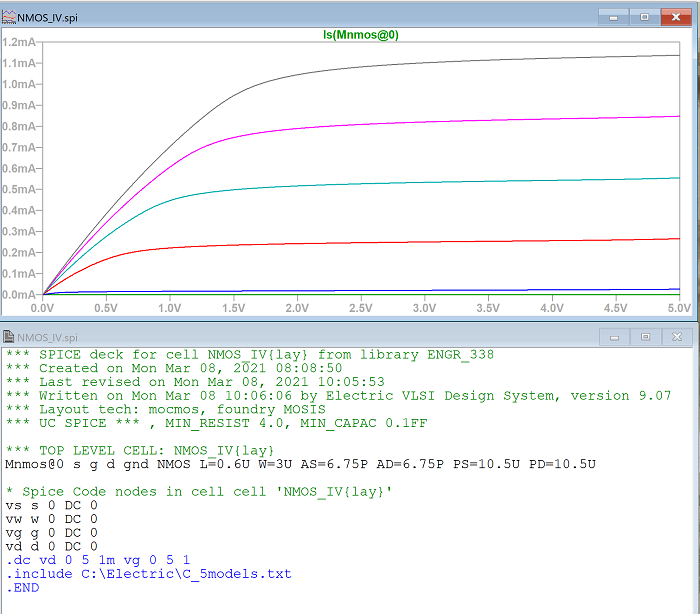The width and height of the screenshot is (700, 614).
Task: Click the 'vg g 0 DC 0' source line
Action: (52, 533)
